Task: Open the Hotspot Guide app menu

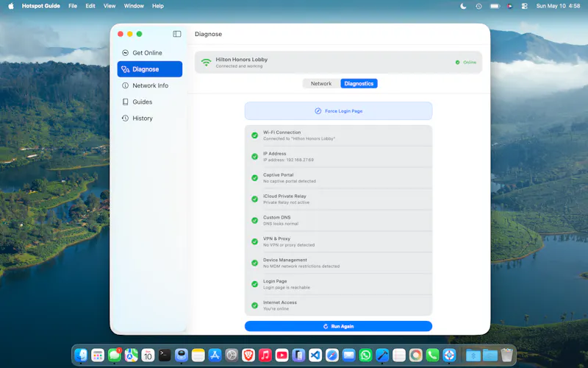Action: pos(41,6)
